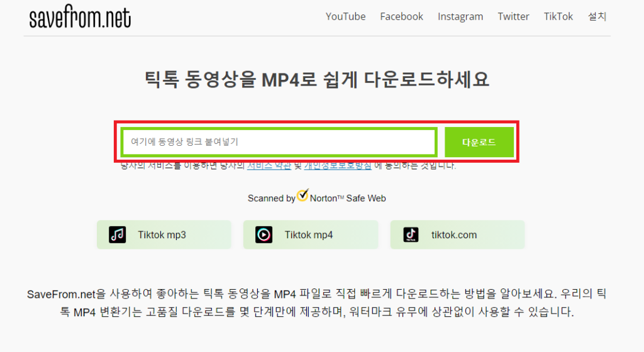Click the heading 틱톡 동영상을 MP4로 쉽게 다운로드하세요
The width and height of the screenshot is (644, 352).
317,79
